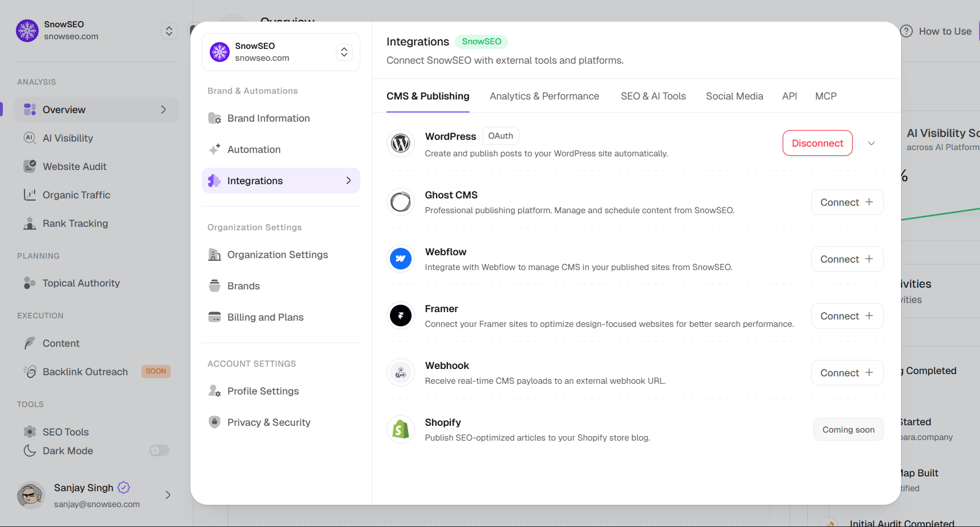Expand the Integrations chevron arrow

coord(348,180)
